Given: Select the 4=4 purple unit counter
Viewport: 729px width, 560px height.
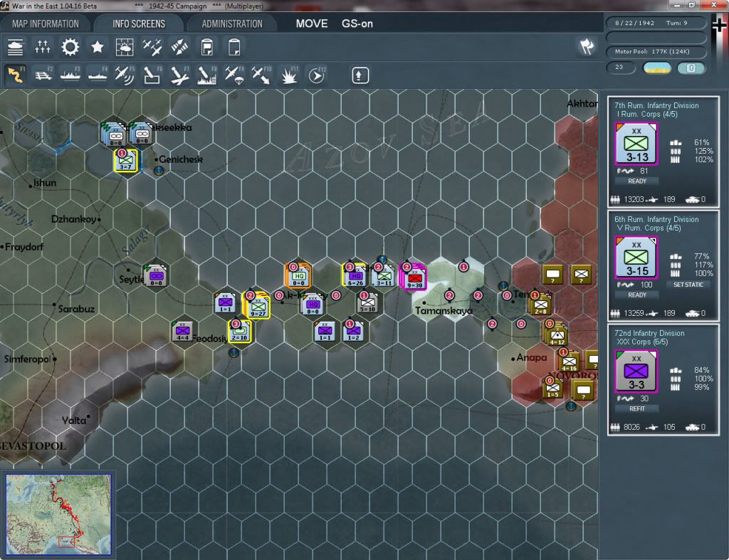Looking at the screenshot, I should pos(182,332).
